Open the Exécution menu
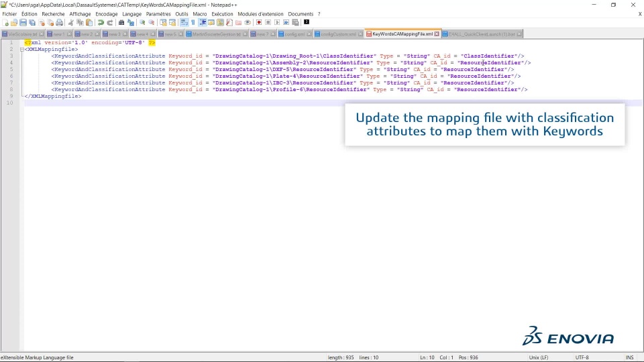The width and height of the screenshot is (644, 362). tap(222, 14)
